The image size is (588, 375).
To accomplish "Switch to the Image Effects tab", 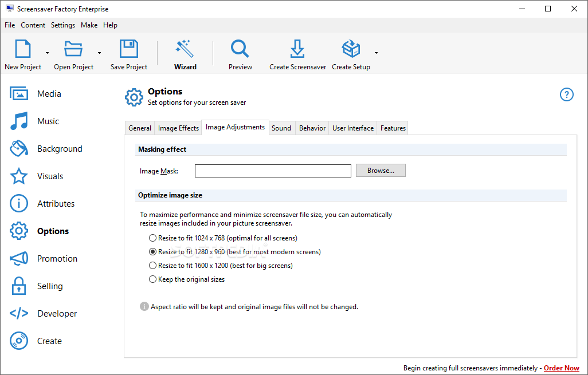I will click(178, 128).
